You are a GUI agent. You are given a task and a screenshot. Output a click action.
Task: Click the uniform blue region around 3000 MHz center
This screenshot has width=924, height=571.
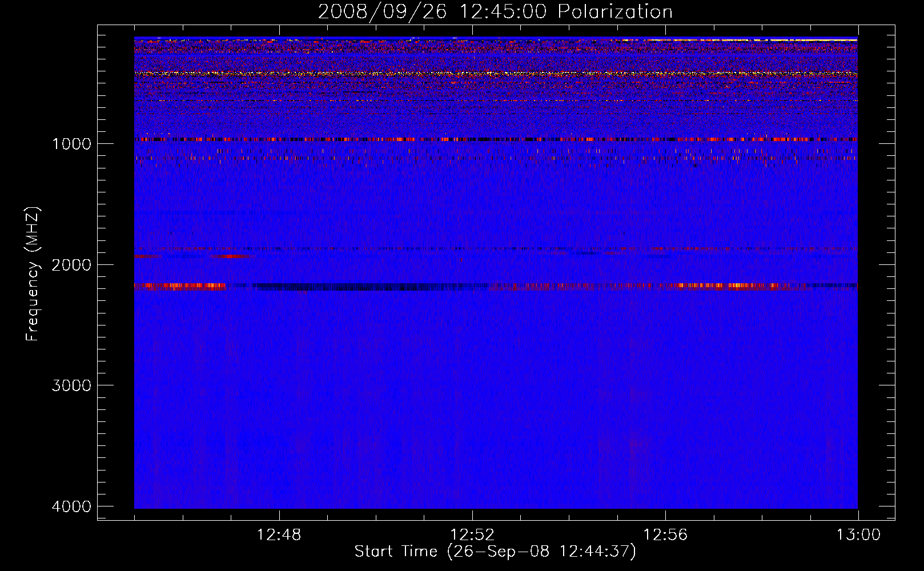tap(496, 385)
